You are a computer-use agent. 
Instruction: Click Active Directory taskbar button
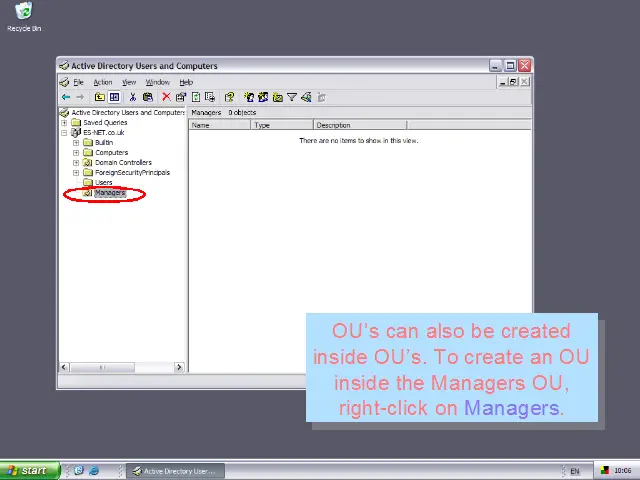(x=175, y=471)
